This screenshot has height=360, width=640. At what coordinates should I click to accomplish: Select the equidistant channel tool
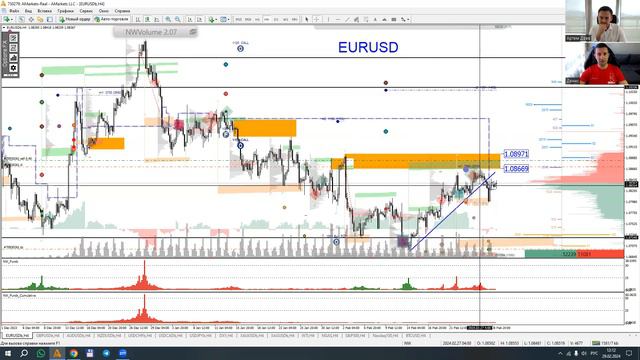click(356, 19)
